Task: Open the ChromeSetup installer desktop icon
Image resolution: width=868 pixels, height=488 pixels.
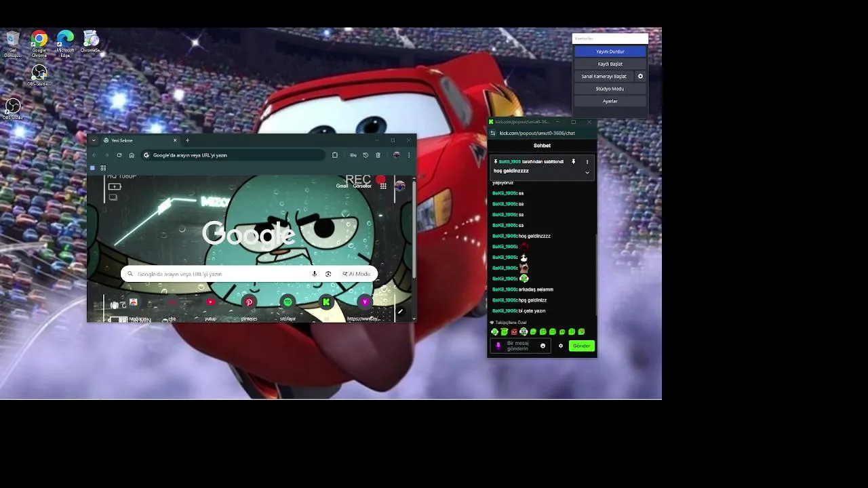Action: [91, 42]
